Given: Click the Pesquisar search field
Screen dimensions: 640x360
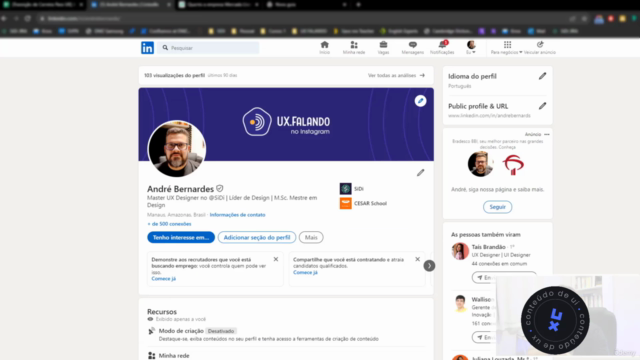Looking at the screenshot, I should pyautogui.click(x=209, y=48).
